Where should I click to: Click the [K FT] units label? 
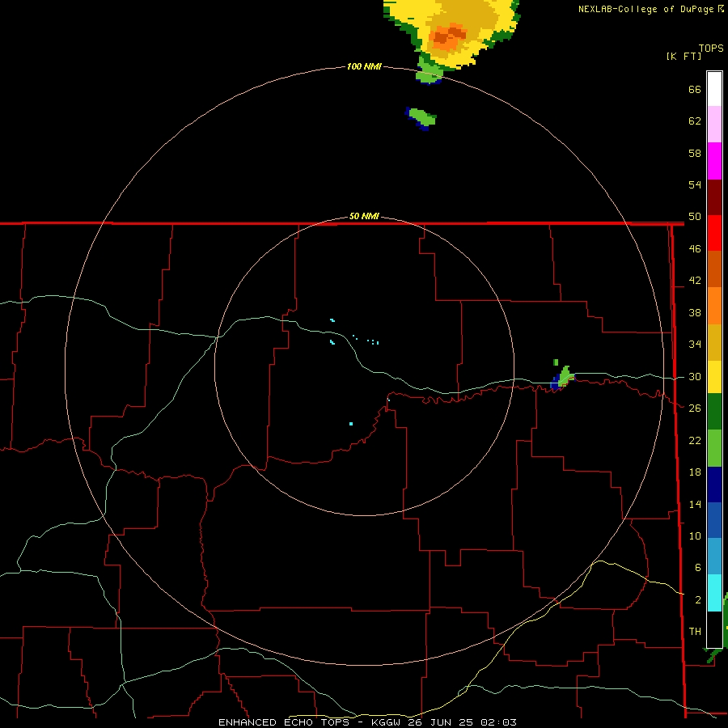coord(684,56)
